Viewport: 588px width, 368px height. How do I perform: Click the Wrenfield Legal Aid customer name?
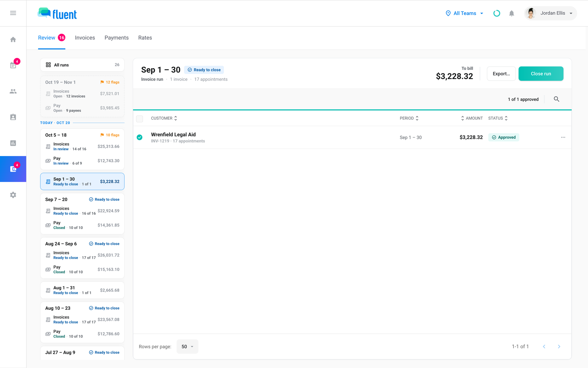tap(173, 135)
